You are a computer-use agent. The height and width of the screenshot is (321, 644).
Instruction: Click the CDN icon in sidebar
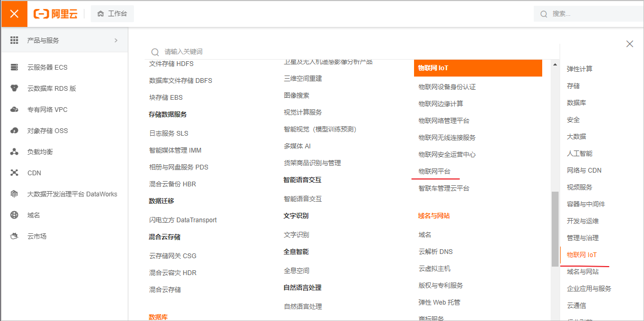coord(15,173)
